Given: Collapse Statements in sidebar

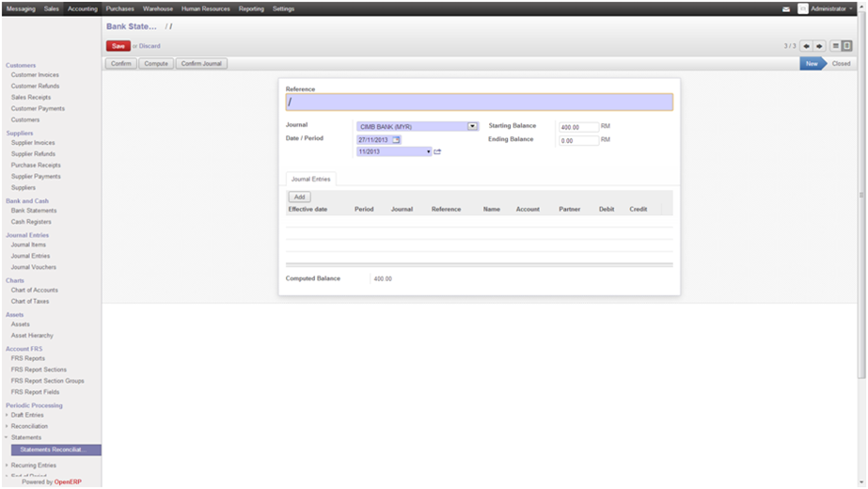Looking at the screenshot, I should click(26, 437).
